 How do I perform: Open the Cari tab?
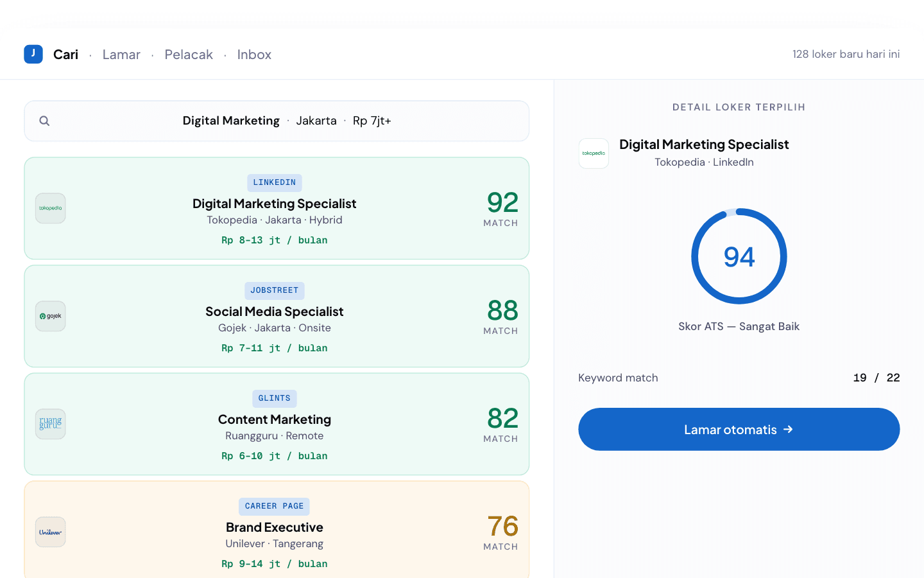pos(65,55)
